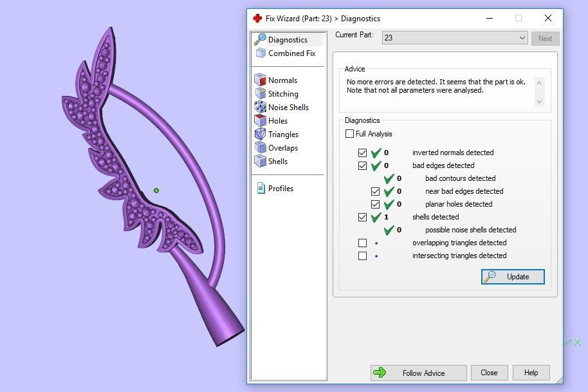Click the green arrow on Follow Advice
This screenshot has height=392, width=588.
[380, 373]
